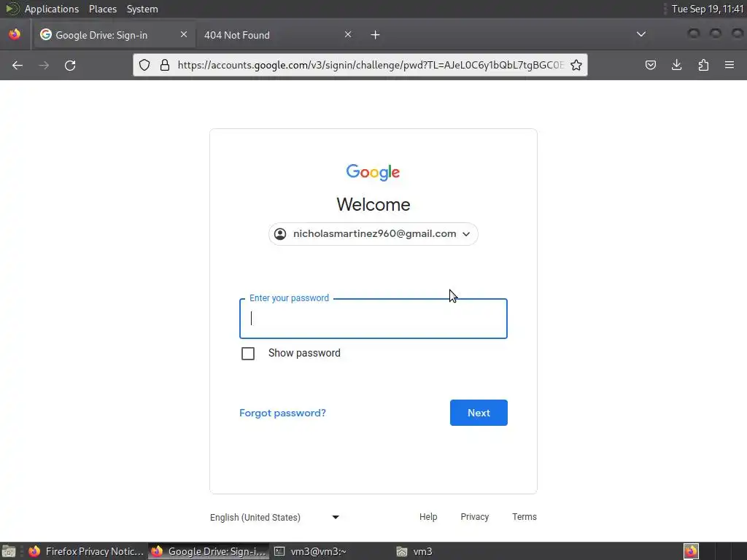Follow the Forgot password? link
The width and height of the screenshot is (747, 560).
coord(282,413)
